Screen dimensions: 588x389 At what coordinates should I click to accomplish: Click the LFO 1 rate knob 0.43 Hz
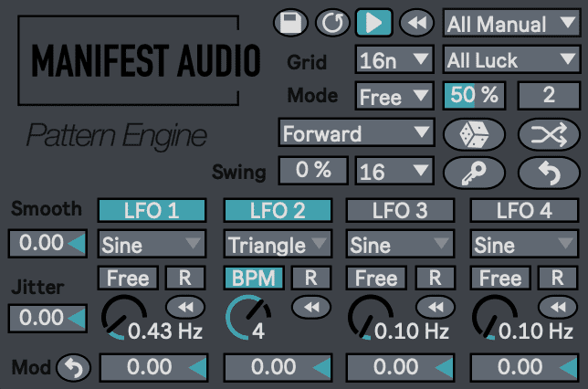point(124,318)
